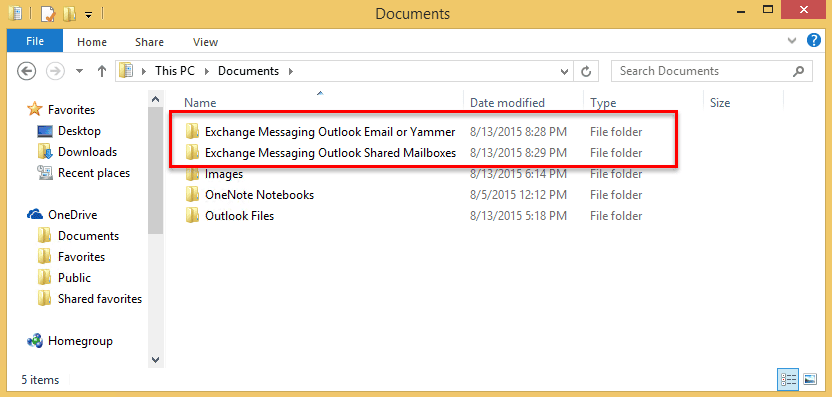Click the Outlook Files folder icon
This screenshot has width=832, height=397.
pos(192,216)
